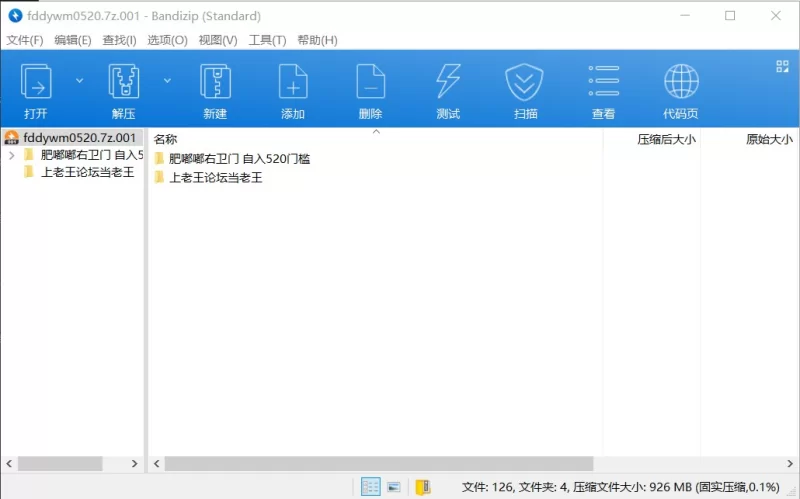The image size is (800, 499).
Task: Open the 查找(I) menu
Action: [x=119, y=40]
